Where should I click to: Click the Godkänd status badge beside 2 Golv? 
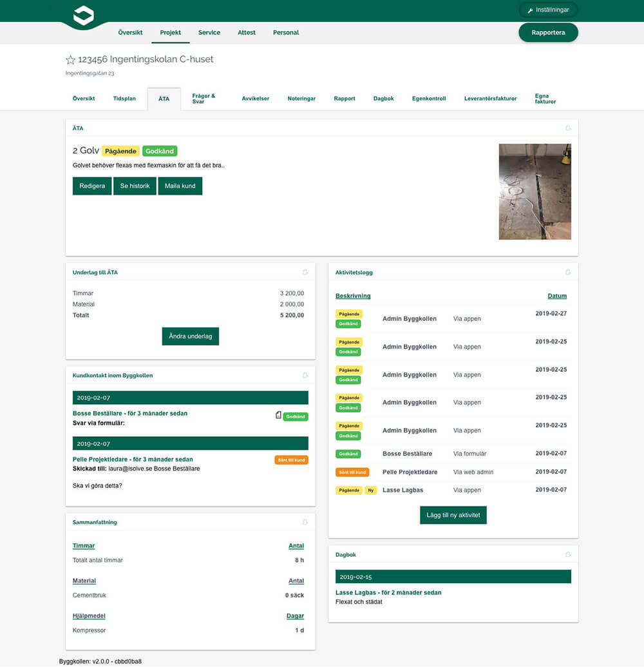click(x=160, y=151)
